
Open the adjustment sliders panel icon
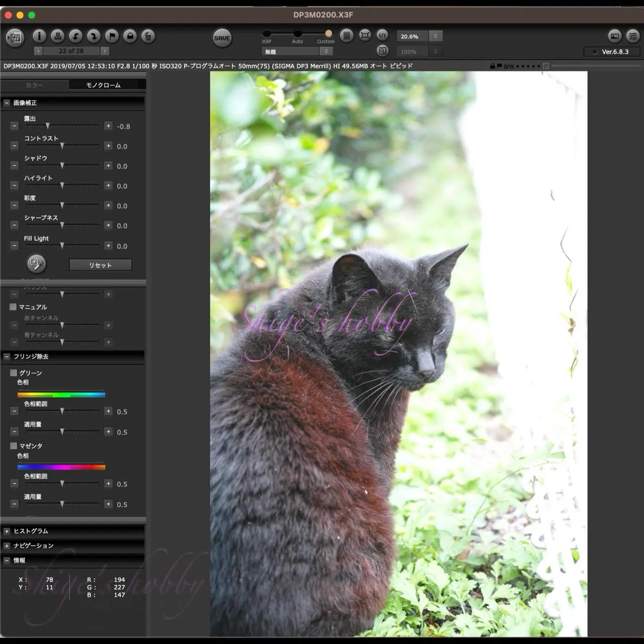633,36
